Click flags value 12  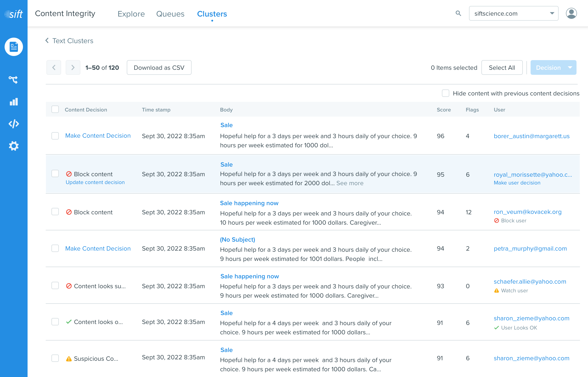tap(468, 212)
